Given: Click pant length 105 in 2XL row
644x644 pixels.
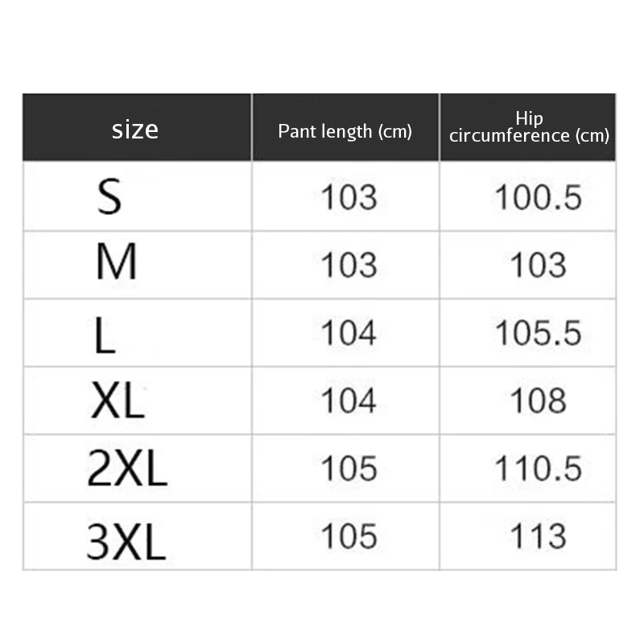Looking at the screenshot, I should [x=348, y=468].
